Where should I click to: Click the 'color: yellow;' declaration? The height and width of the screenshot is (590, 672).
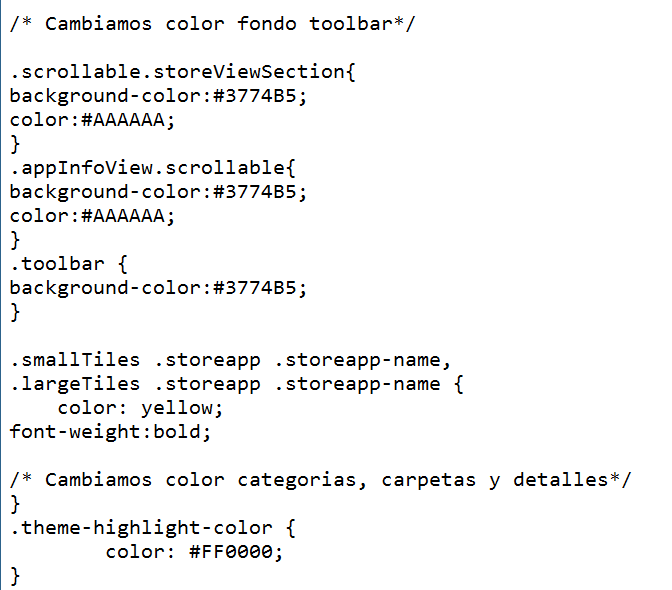pyautogui.click(x=140, y=408)
